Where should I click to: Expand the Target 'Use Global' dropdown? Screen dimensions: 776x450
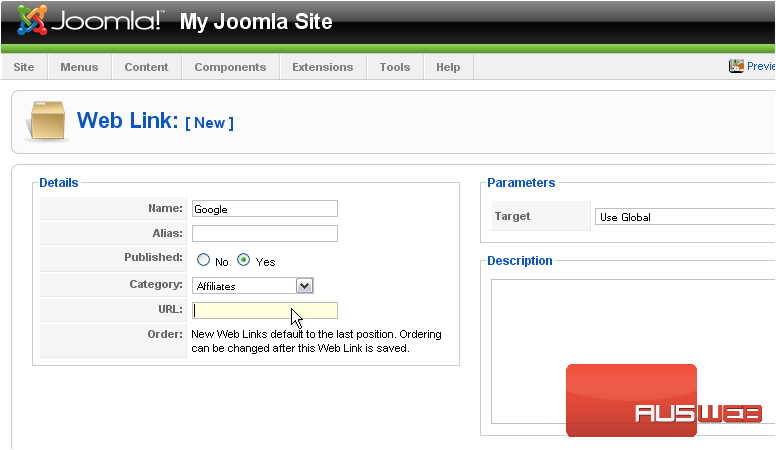click(x=684, y=217)
